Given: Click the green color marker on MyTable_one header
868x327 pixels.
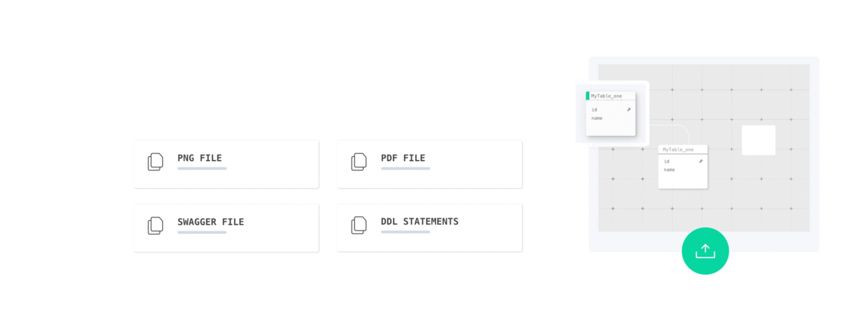Looking at the screenshot, I should pos(588,96).
